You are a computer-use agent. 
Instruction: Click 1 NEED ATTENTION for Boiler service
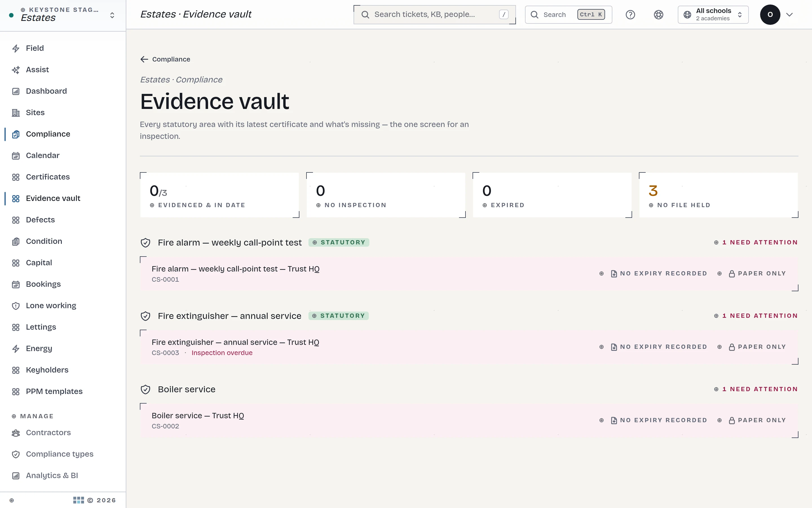[756, 389]
